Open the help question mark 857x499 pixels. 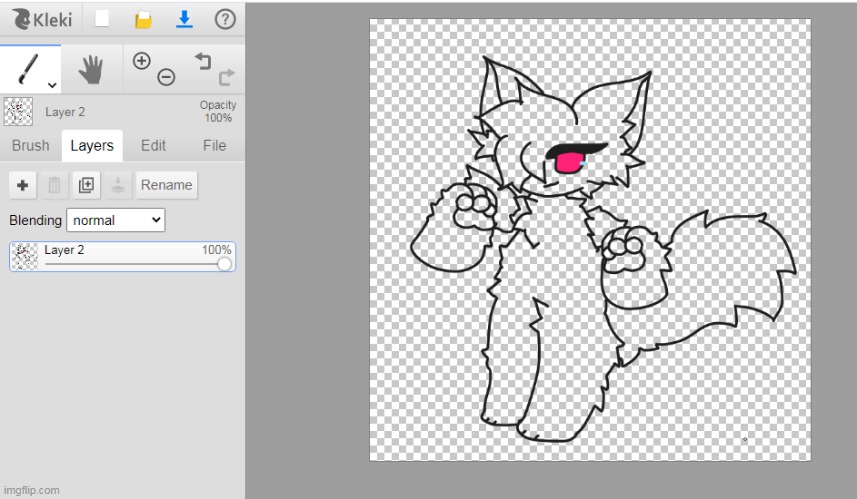coord(225,20)
